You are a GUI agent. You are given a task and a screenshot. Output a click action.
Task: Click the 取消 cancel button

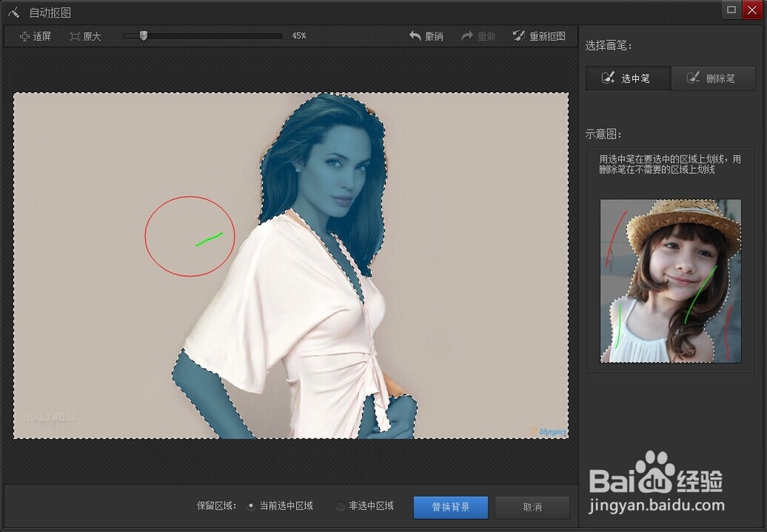(x=532, y=507)
